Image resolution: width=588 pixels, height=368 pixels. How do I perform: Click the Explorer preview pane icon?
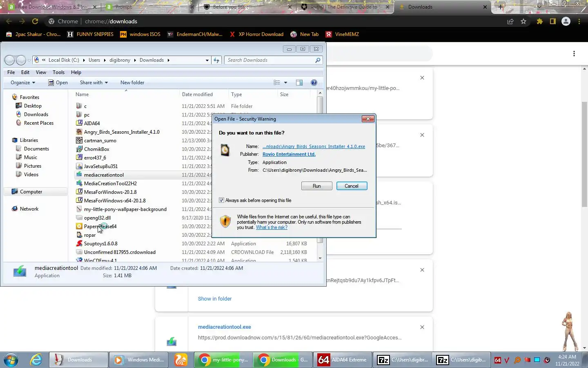(x=299, y=83)
